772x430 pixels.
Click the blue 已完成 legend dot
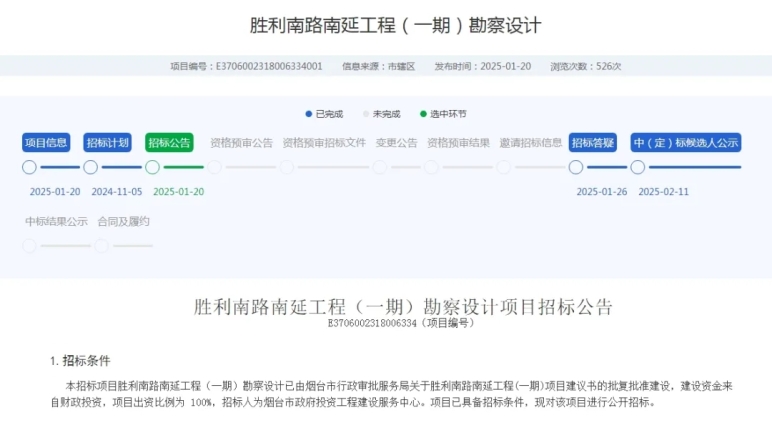(x=309, y=114)
